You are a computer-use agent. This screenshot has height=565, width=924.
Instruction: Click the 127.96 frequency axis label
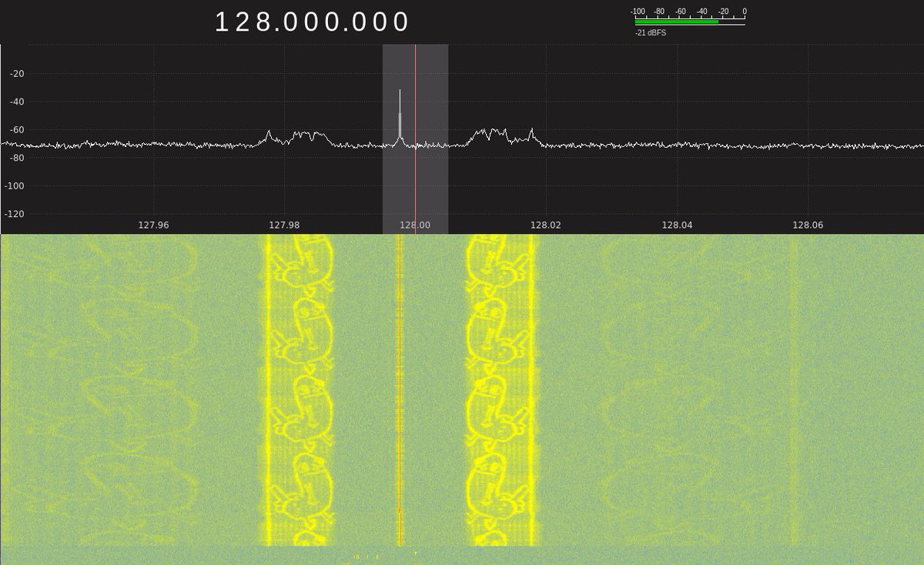click(x=153, y=226)
